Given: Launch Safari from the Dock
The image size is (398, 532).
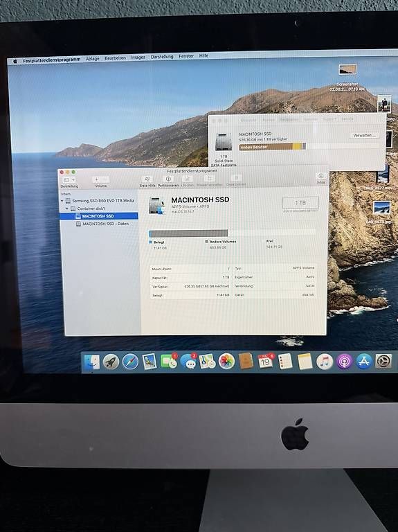Looking at the screenshot, I should pos(130,362).
